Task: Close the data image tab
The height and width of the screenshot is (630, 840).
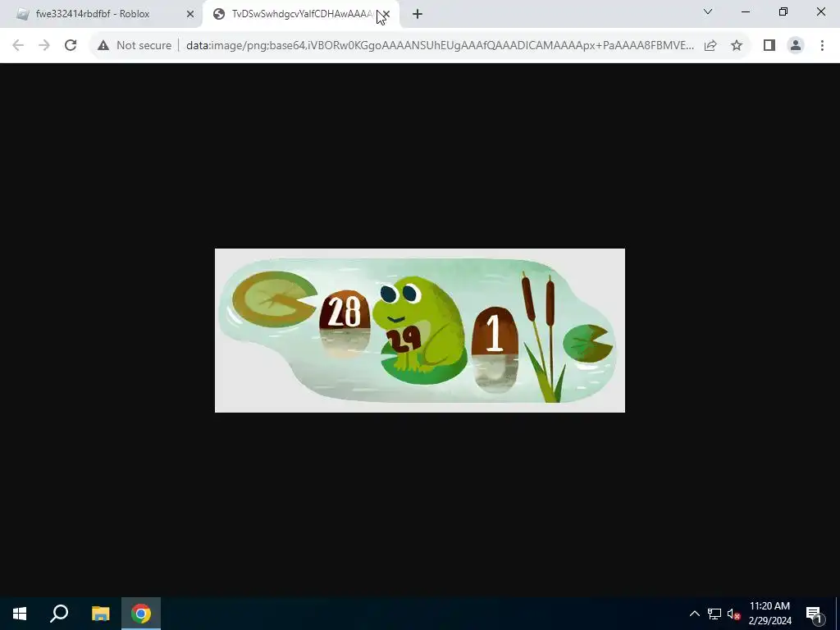Action: pyautogui.click(x=387, y=14)
